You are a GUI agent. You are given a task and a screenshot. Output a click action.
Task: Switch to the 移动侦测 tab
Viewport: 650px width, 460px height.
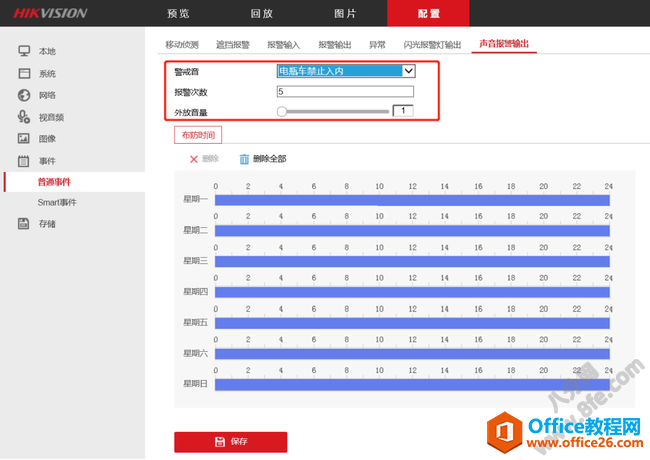click(182, 44)
